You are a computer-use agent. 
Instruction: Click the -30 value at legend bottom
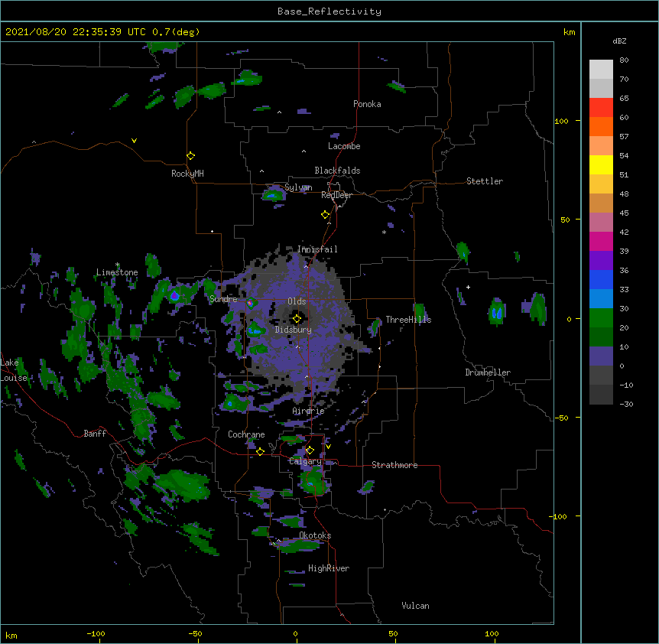(626, 405)
